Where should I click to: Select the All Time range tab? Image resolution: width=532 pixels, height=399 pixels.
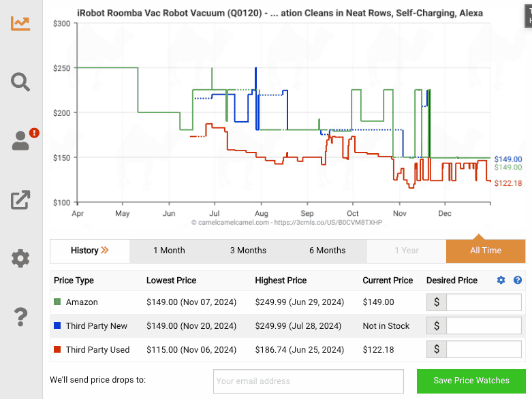pyautogui.click(x=485, y=251)
